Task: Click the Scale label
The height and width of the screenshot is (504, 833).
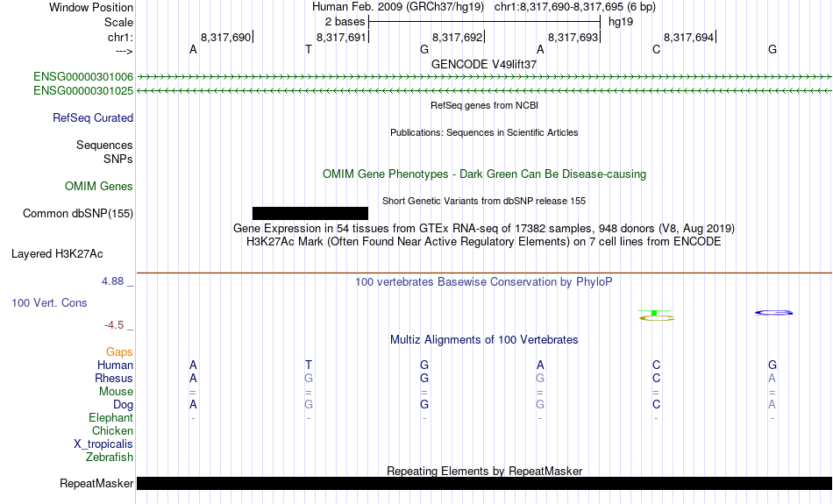Action: (x=118, y=22)
